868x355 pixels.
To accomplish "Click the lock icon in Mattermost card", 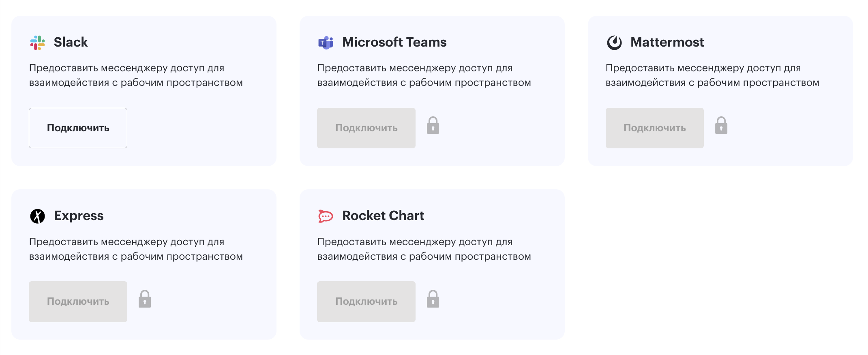I will 721,125.
